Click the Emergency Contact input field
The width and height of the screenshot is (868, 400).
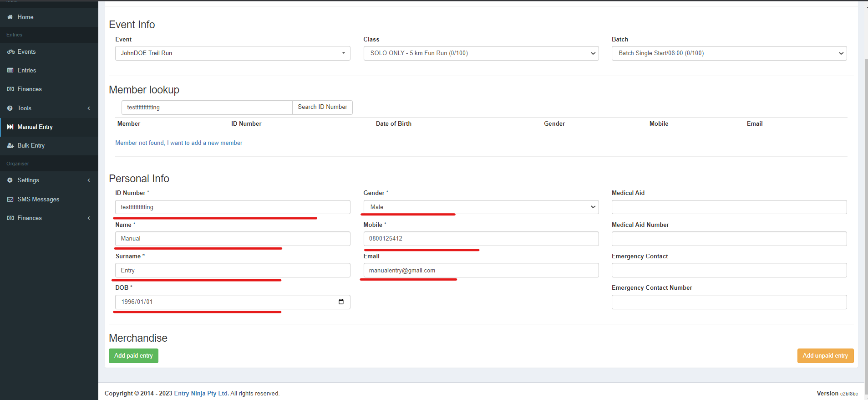coord(729,270)
